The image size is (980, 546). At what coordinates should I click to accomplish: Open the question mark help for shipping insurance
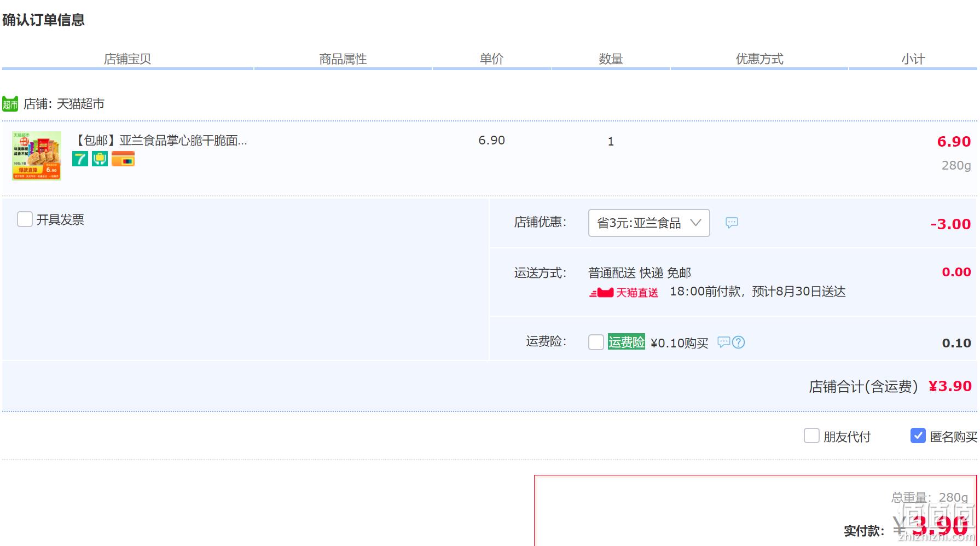[x=739, y=342]
